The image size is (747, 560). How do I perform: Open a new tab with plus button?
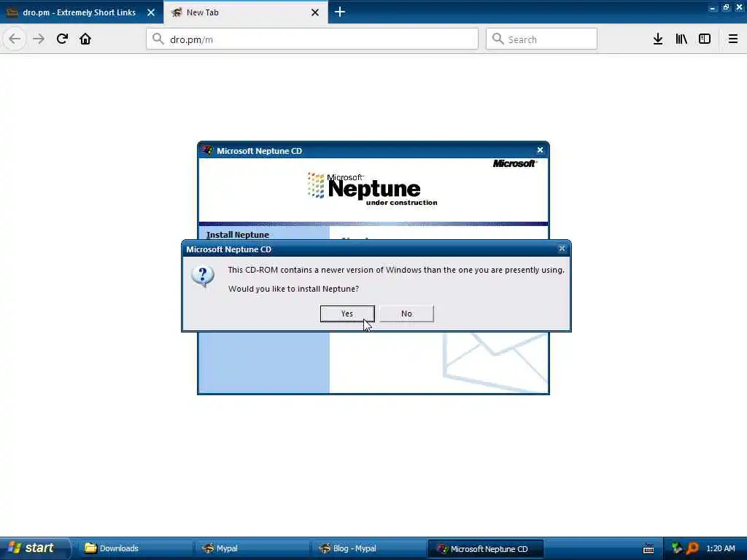click(340, 12)
